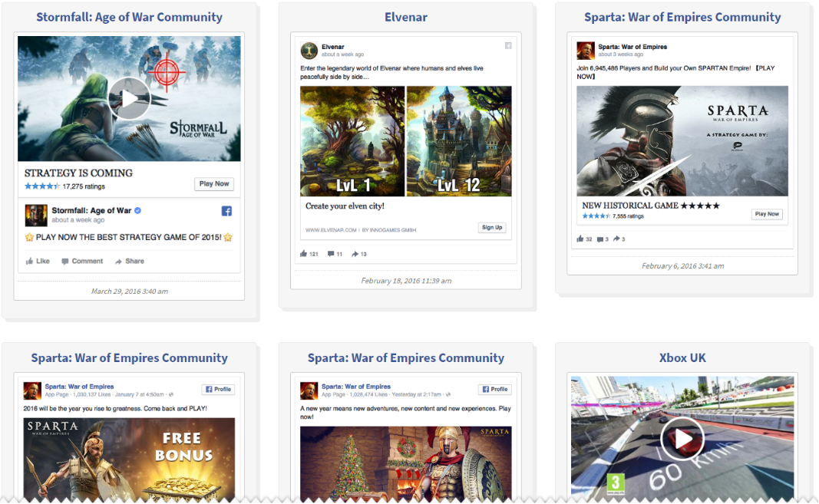
Task: Click 'A new year means new adventures' text
Action: [x=405, y=413]
